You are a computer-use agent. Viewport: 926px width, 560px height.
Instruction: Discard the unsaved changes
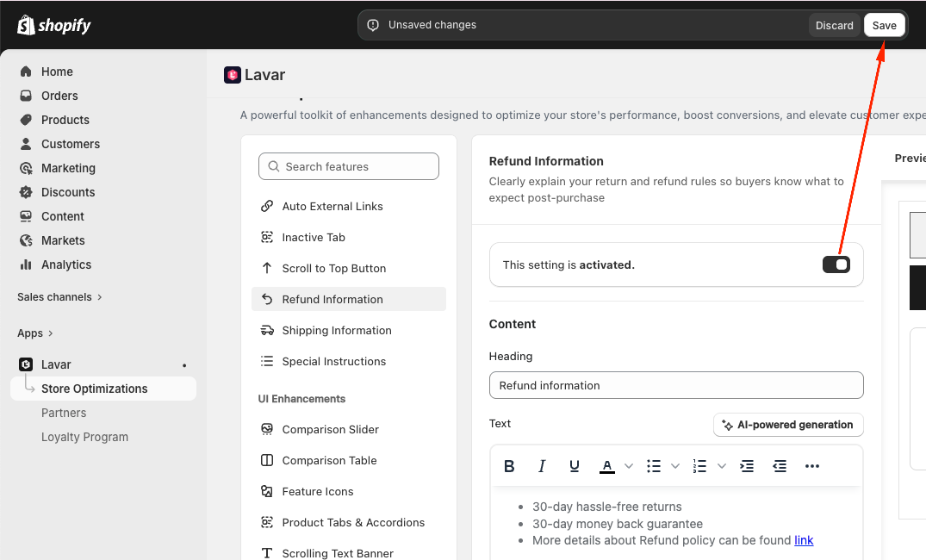pos(834,25)
